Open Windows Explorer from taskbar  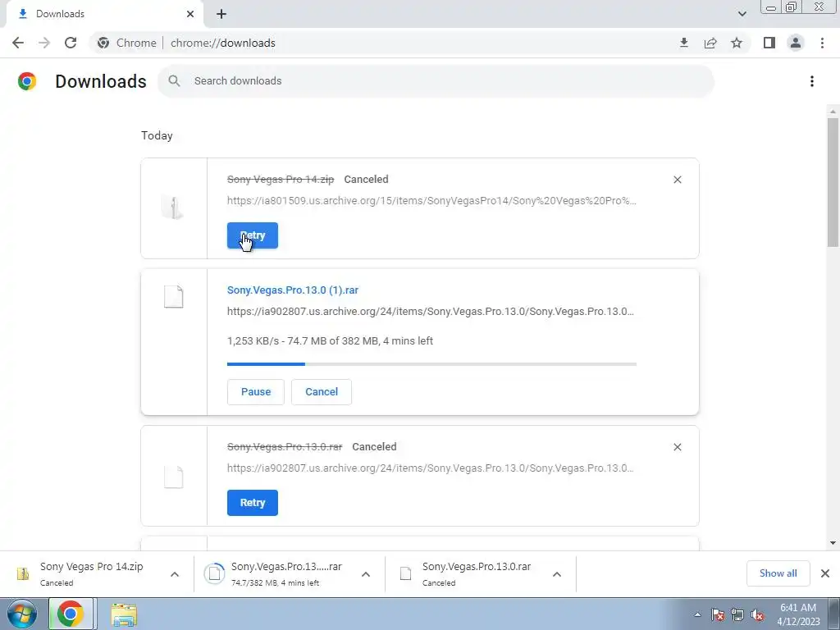(x=124, y=614)
